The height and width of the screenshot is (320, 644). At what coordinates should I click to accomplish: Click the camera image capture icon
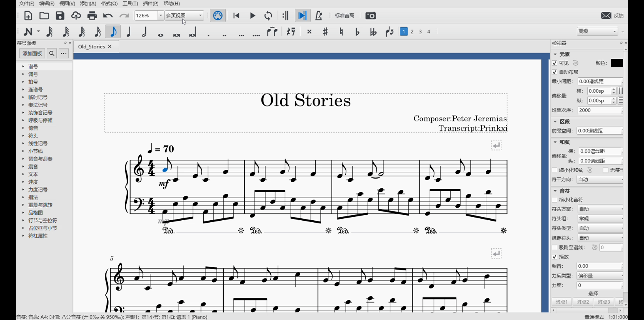click(371, 16)
